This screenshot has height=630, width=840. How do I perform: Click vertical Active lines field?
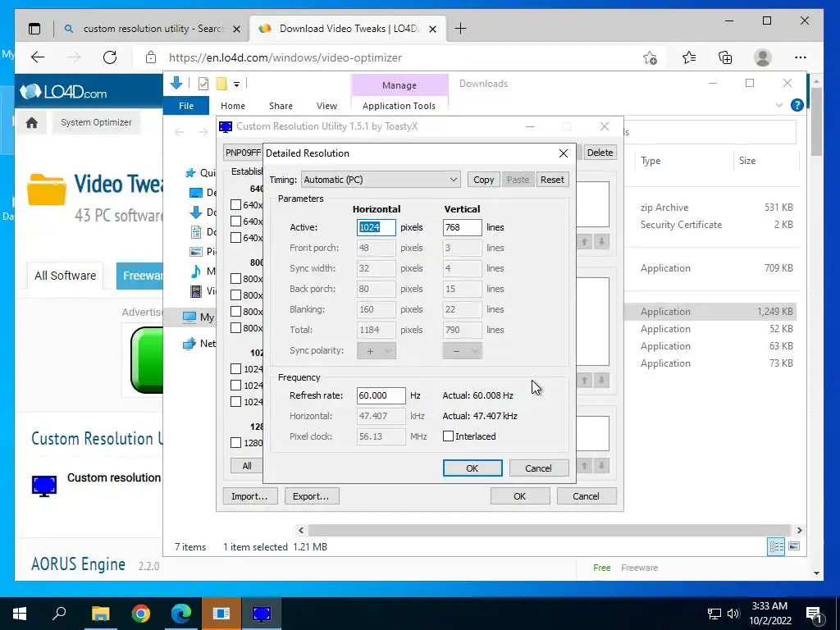pos(462,227)
